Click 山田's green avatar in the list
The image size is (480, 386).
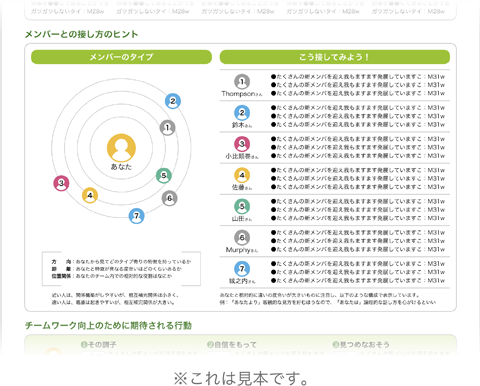pyautogui.click(x=242, y=207)
